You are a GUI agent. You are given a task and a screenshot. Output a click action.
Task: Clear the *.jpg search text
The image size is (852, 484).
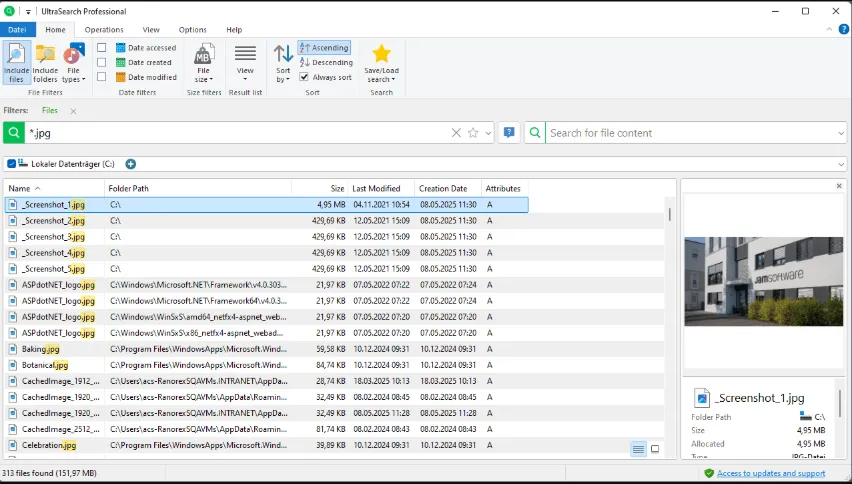[456, 133]
